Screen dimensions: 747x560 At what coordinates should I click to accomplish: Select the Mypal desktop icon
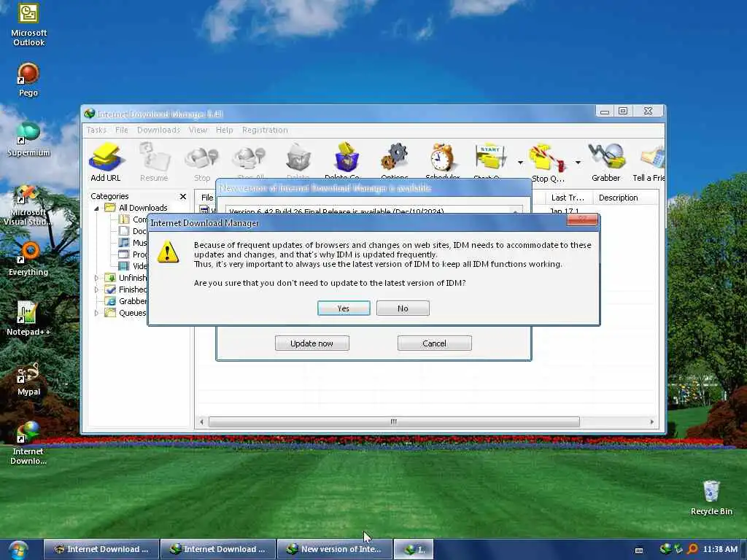28,379
